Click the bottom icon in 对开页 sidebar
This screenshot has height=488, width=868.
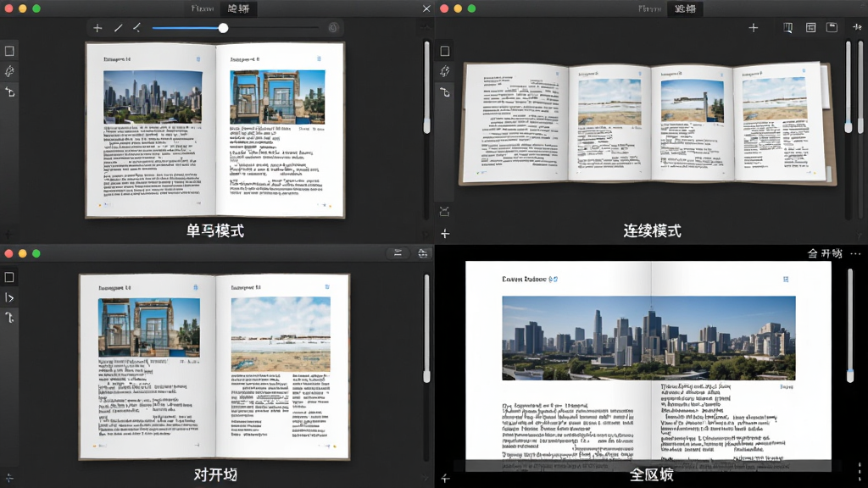9,478
